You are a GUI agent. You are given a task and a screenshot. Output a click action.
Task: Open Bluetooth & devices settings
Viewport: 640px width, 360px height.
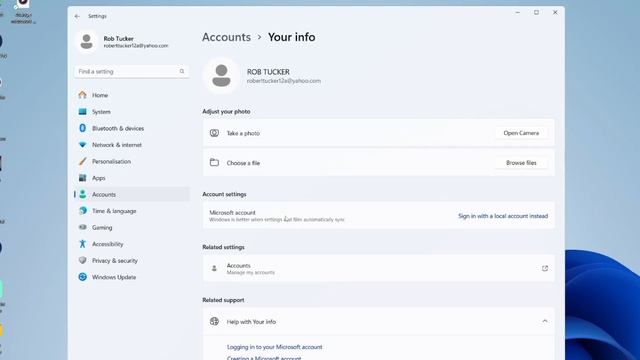click(x=132, y=128)
